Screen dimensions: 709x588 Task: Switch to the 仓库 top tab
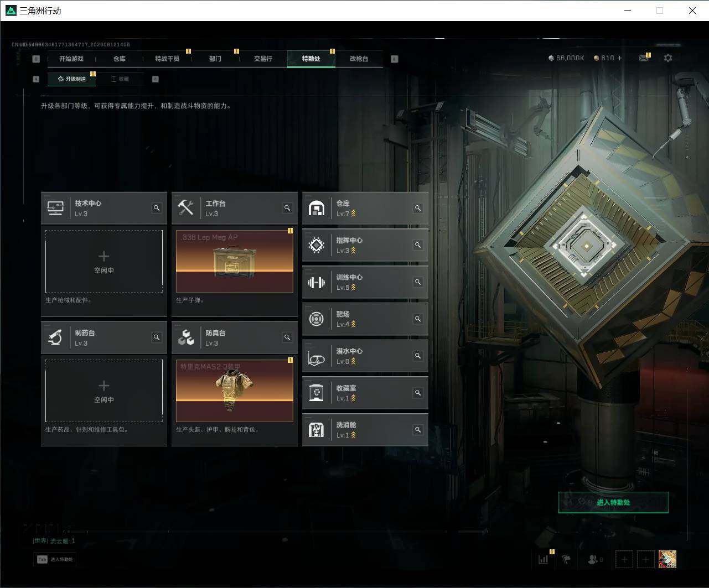120,59
